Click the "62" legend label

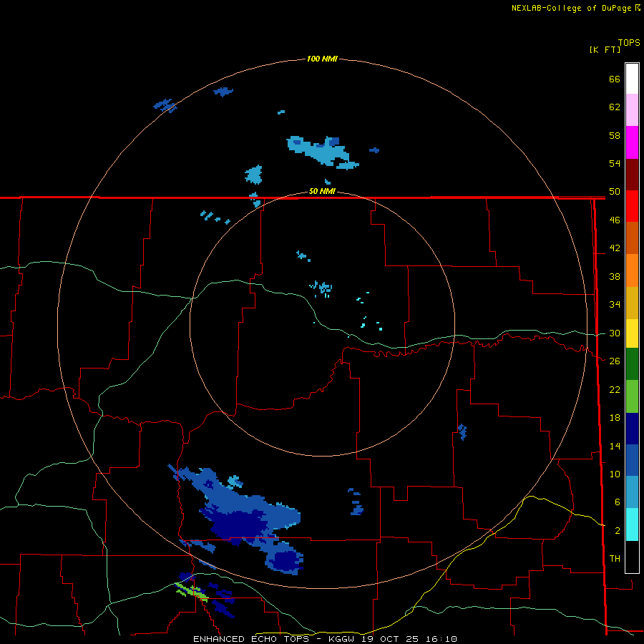tap(615, 107)
